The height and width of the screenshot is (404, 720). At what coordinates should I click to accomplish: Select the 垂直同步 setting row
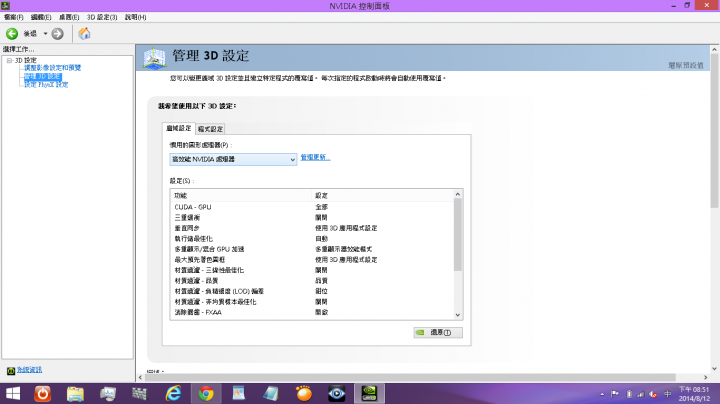point(311,228)
